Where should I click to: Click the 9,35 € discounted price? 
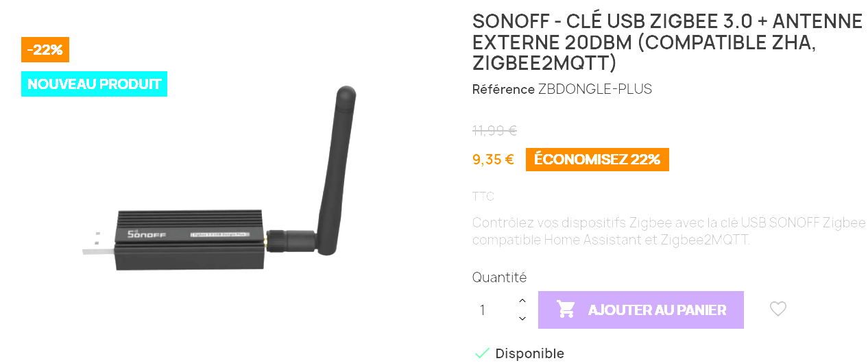coord(493,160)
